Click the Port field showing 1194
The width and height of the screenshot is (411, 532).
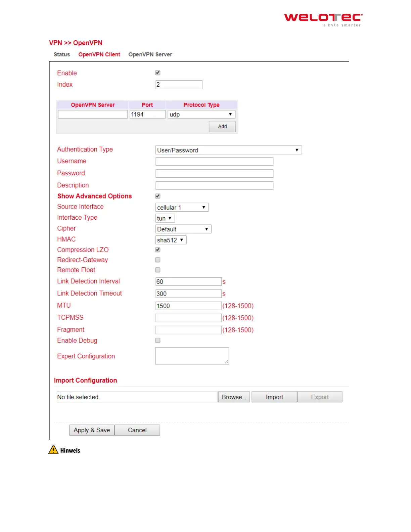(x=148, y=114)
